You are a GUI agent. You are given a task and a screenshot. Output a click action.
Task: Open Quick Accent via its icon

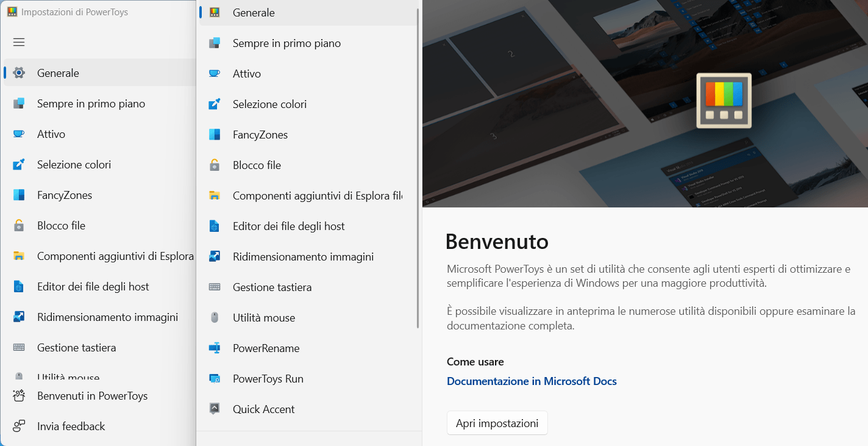pyautogui.click(x=215, y=409)
